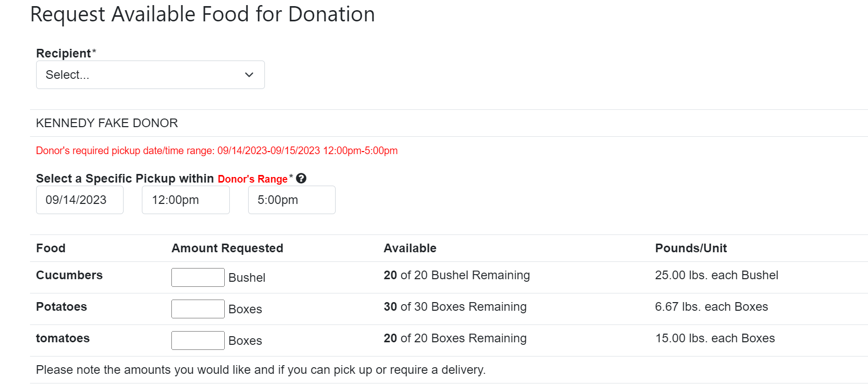Click the Request Available Food for Donation heading
This screenshot has width=868, height=385.
coord(202,14)
